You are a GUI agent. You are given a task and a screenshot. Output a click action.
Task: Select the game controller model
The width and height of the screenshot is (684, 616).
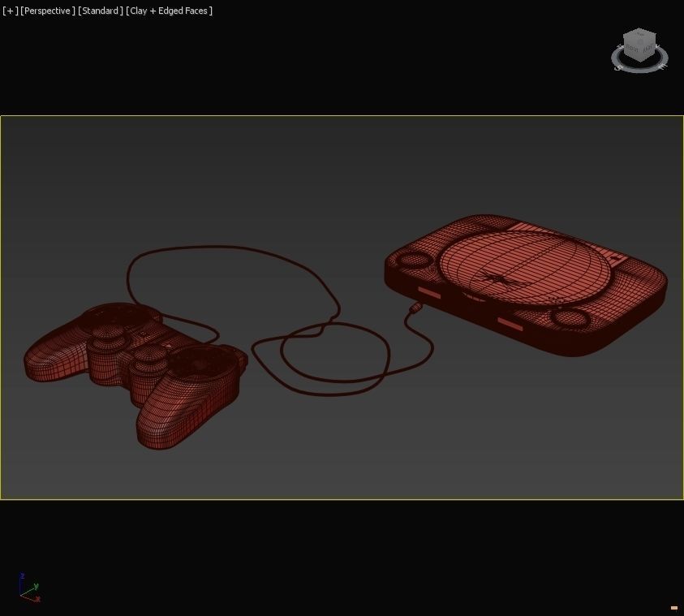coord(136,375)
